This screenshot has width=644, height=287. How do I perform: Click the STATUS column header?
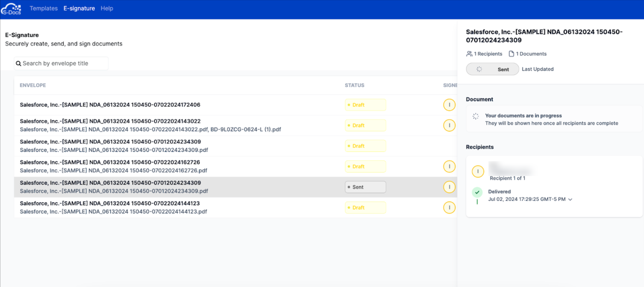[x=354, y=85]
